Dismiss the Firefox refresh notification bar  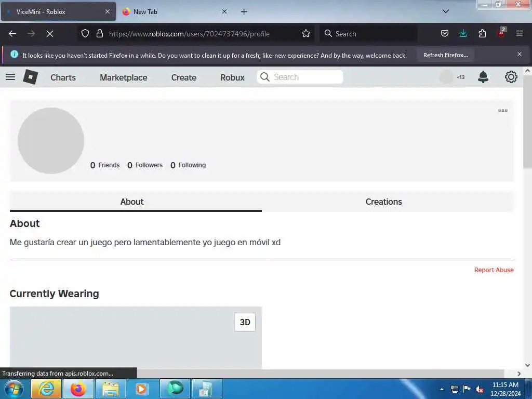tap(520, 54)
